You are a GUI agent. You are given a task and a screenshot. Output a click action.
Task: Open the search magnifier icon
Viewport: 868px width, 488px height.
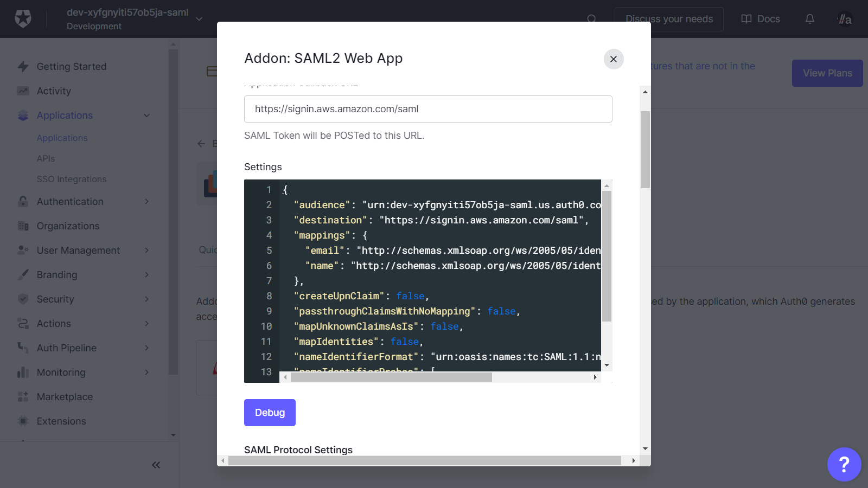click(591, 19)
